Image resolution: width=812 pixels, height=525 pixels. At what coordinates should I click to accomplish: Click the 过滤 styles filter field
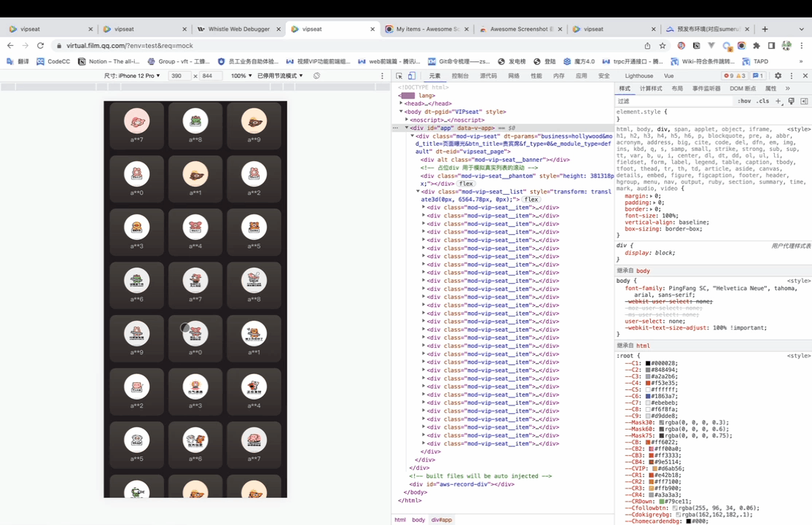pos(641,101)
